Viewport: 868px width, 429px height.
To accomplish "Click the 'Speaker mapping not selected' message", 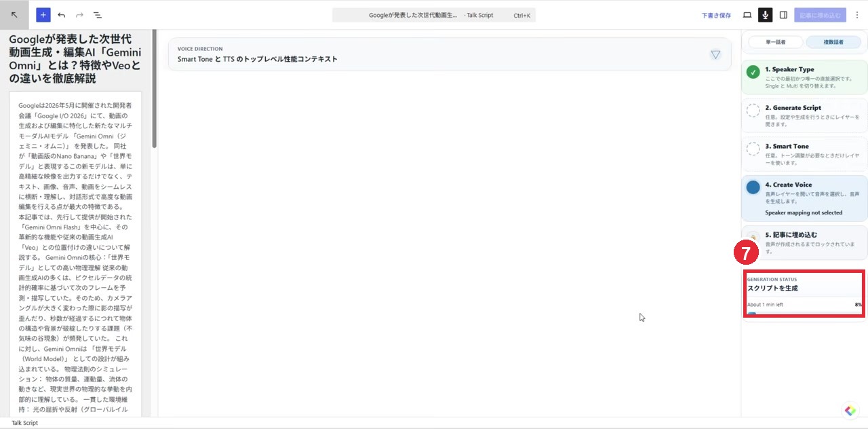I will coord(804,212).
